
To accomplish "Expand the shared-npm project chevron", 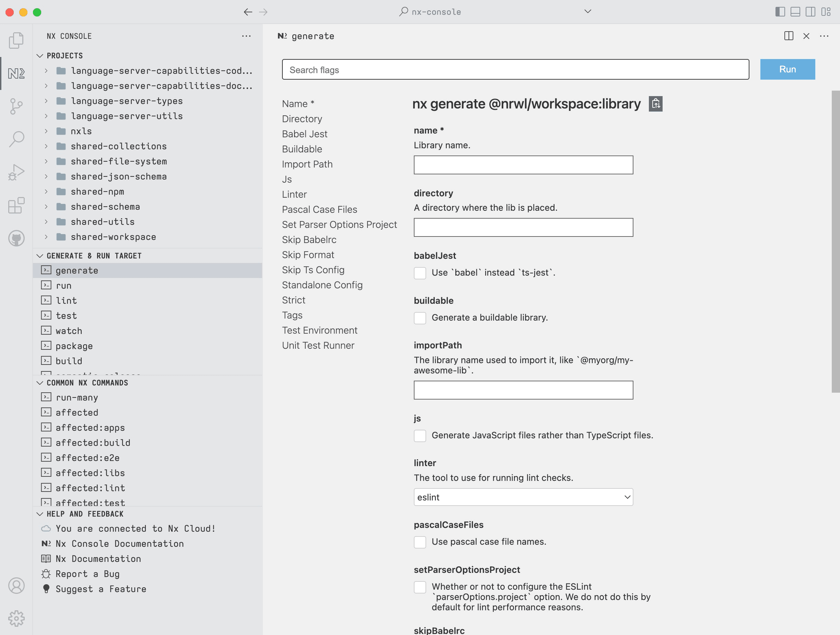I will click(x=46, y=192).
